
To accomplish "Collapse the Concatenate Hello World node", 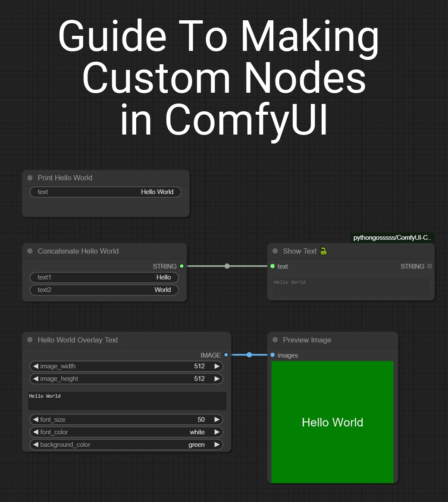I will tap(30, 251).
